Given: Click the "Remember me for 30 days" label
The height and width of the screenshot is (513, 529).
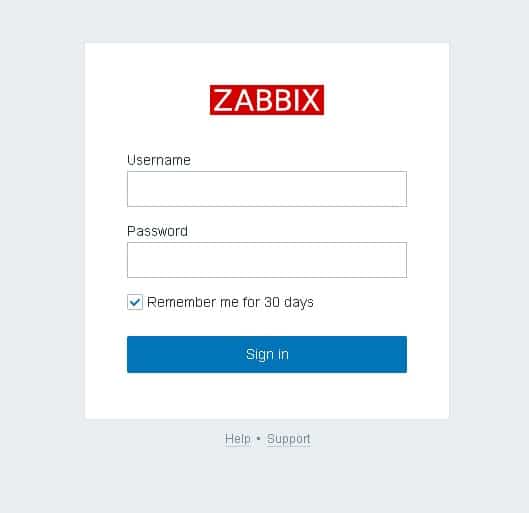Looking at the screenshot, I should (230, 302).
